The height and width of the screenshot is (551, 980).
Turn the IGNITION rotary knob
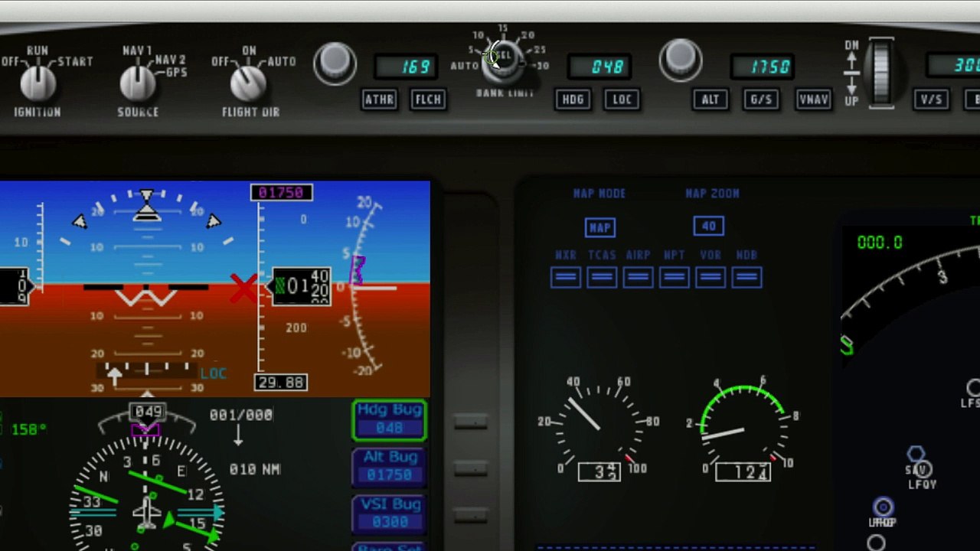pos(38,83)
